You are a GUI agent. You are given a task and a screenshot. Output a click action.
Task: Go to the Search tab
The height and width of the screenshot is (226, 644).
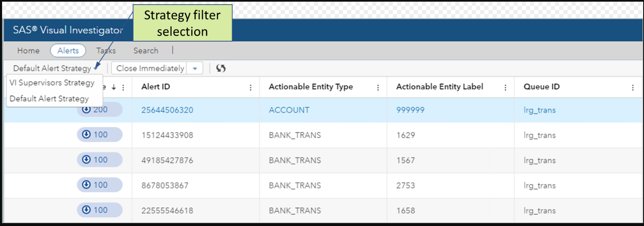click(146, 51)
